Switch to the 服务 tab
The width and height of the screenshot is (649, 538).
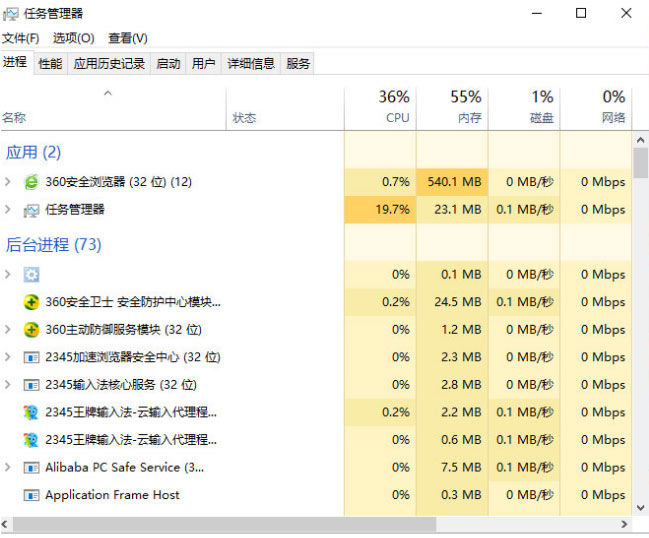pos(298,64)
